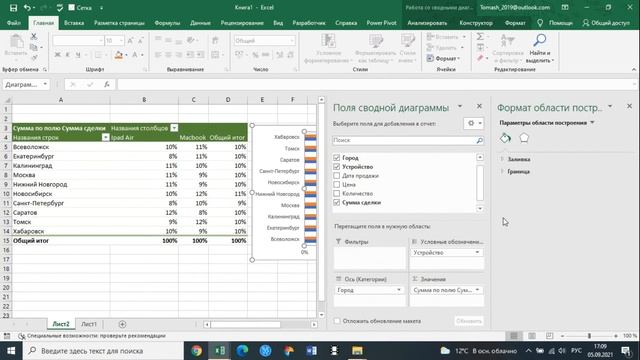
Task: Click the Fill and Line paint bucket icon
Action: click(505, 138)
